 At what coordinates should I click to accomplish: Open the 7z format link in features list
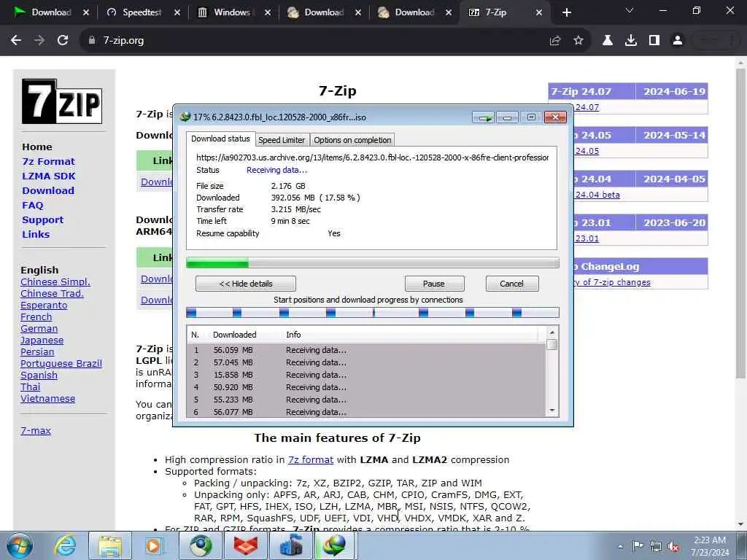point(311,460)
